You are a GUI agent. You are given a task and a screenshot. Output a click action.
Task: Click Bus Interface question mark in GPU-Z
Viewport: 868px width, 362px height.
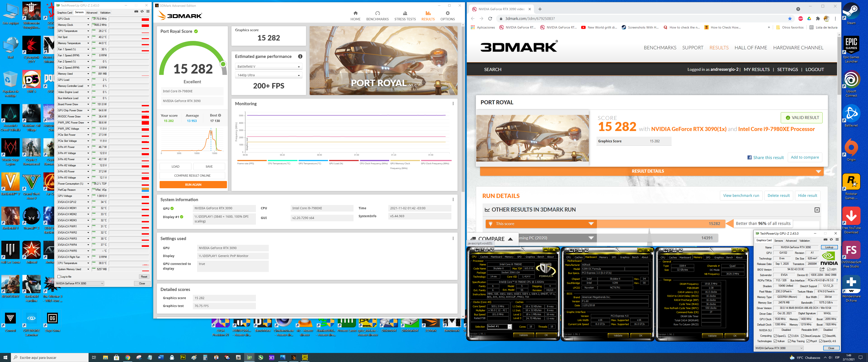point(837,280)
